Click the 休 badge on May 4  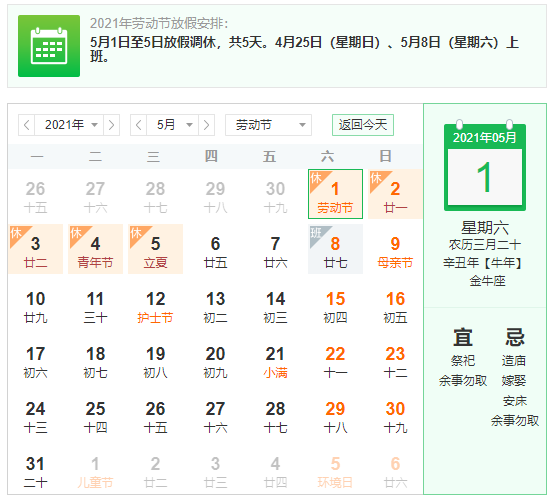tap(76, 234)
